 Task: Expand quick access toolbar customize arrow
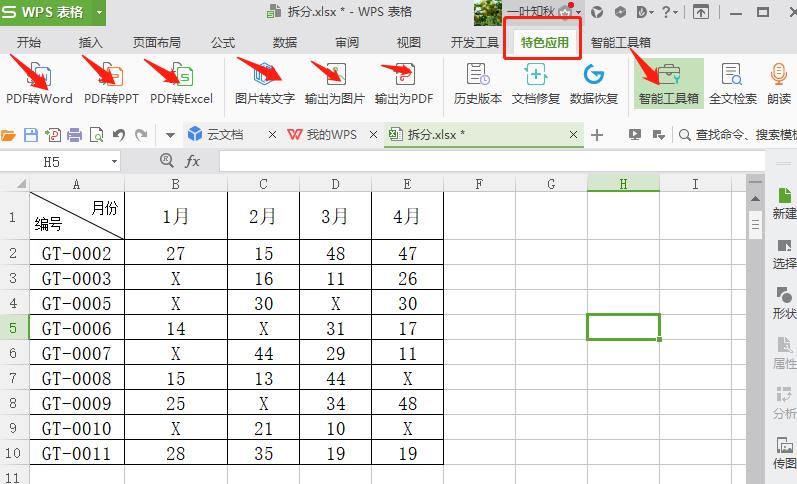(170, 135)
